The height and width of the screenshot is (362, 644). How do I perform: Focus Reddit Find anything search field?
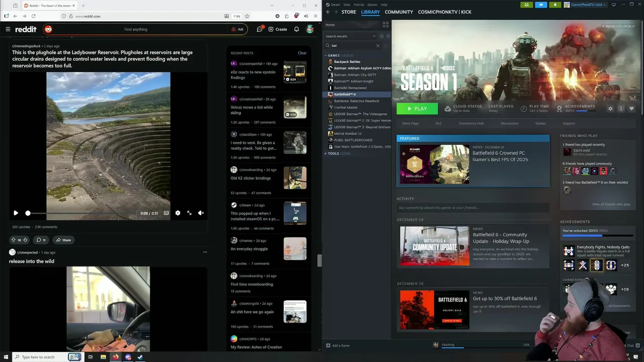point(136,29)
